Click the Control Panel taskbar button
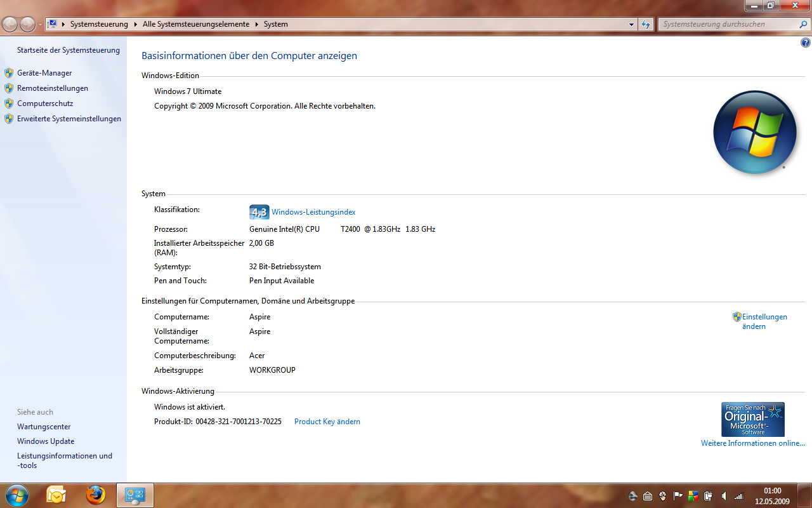Screen dimensions: 812x508 135,495
